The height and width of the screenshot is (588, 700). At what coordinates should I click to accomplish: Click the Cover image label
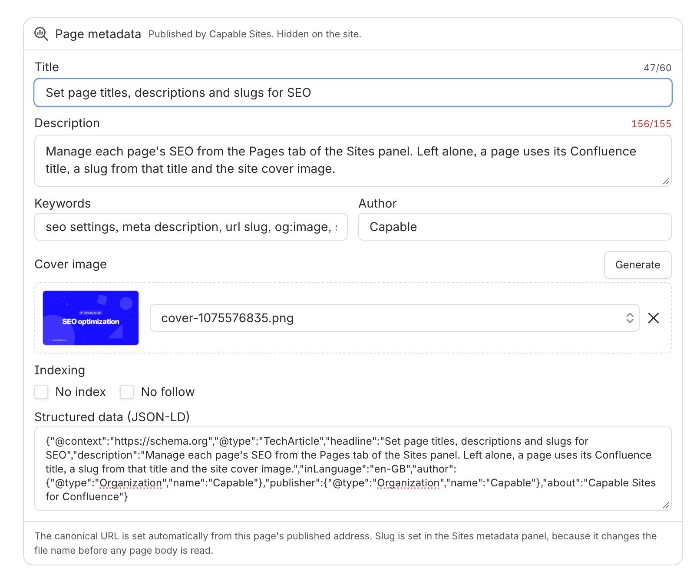[x=70, y=264]
